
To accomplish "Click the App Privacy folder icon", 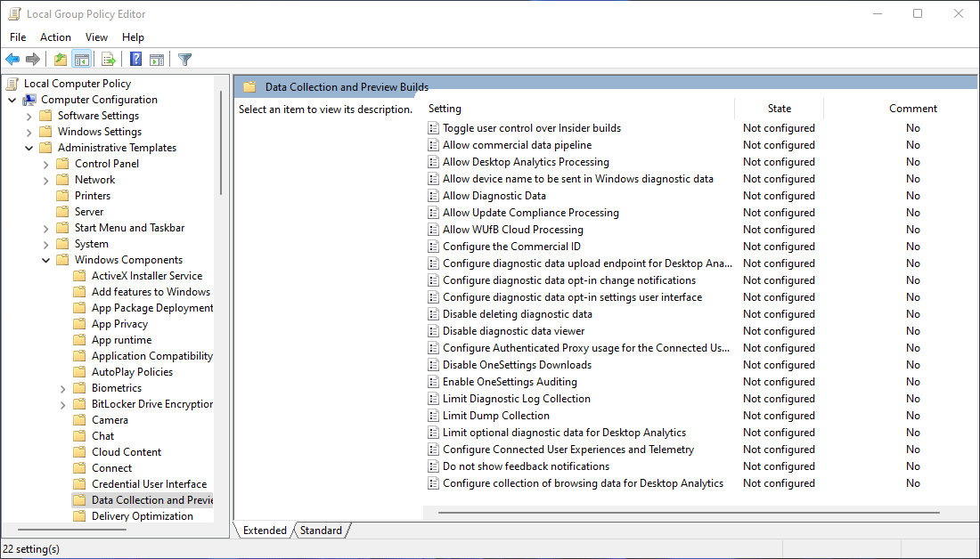I will pos(79,324).
